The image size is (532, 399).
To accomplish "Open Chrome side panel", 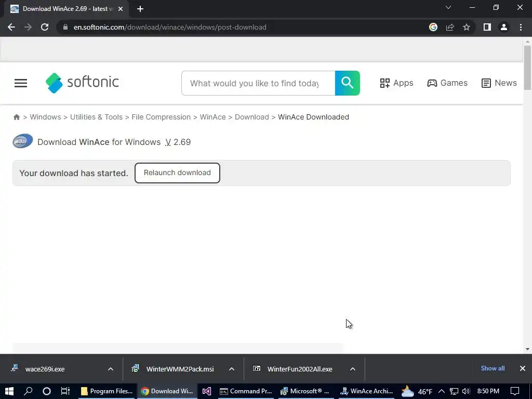I will coord(487,27).
